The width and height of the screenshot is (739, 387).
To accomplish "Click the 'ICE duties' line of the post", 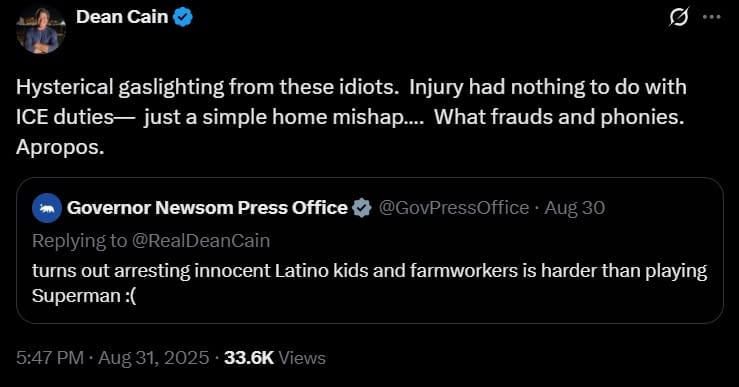I will pos(350,117).
